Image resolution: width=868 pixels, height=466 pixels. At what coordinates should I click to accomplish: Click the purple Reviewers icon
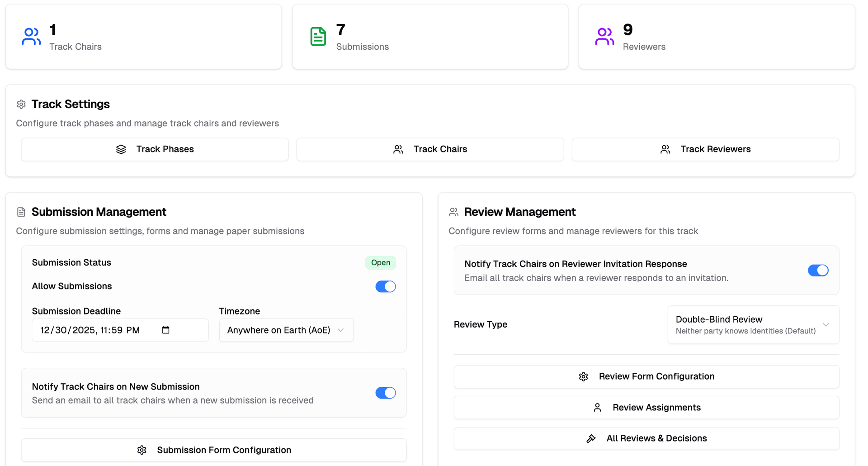click(x=604, y=36)
